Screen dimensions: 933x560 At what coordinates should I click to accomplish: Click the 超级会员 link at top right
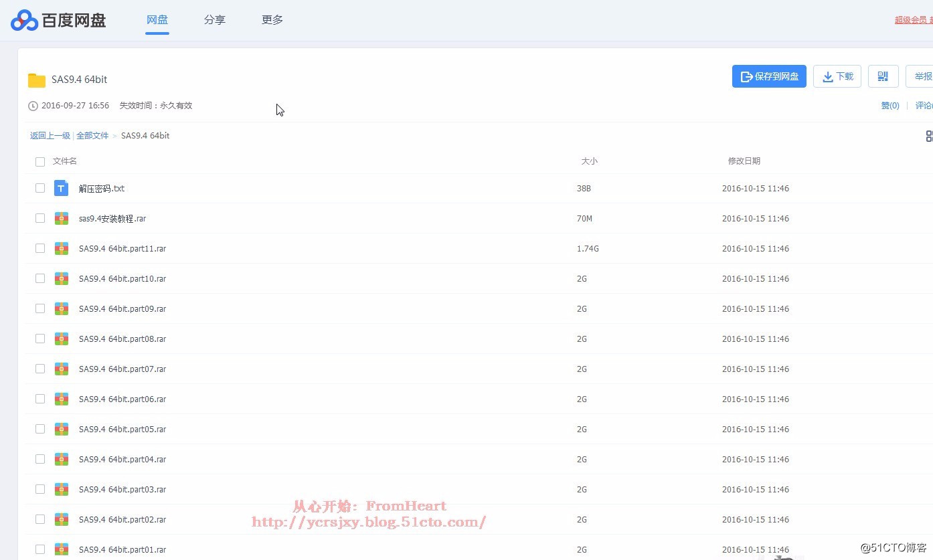coord(911,20)
